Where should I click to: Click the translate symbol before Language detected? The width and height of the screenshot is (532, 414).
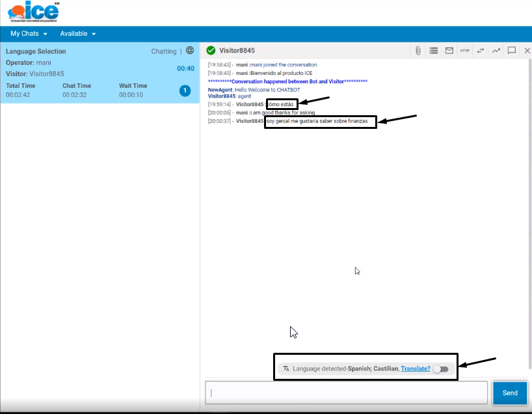point(286,369)
